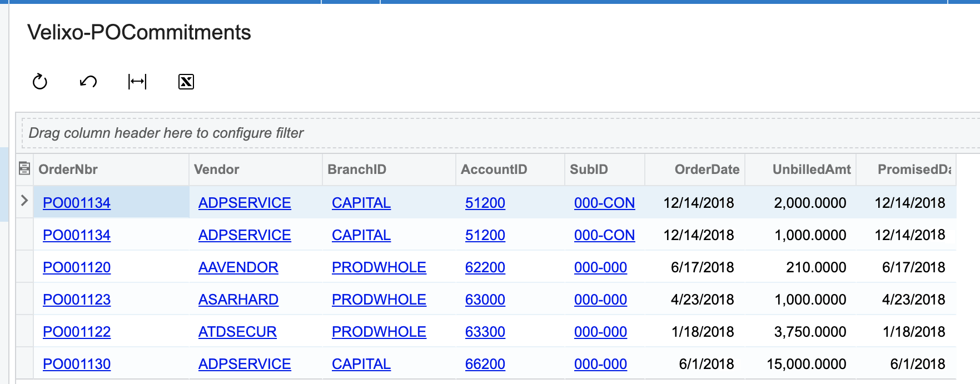The width and height of the screenshot is (980, 384).
Task: Open ADPSERVICE vendor in PO001130 row
Action: [245, 364]
